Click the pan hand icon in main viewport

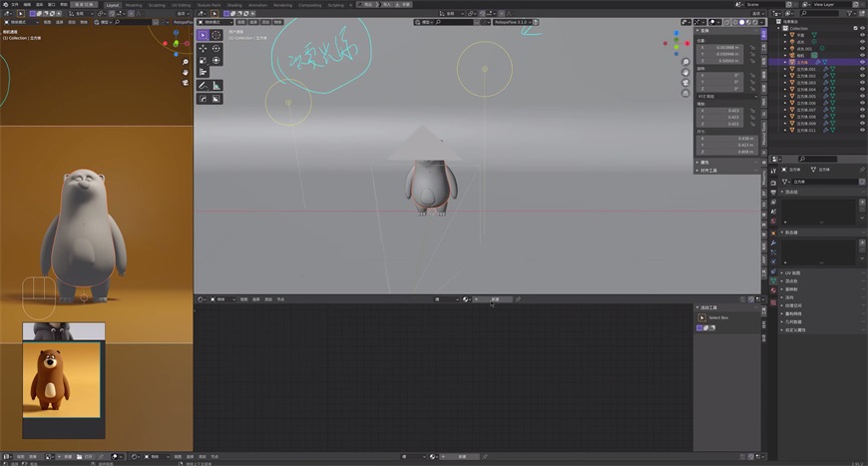(685, 73)
